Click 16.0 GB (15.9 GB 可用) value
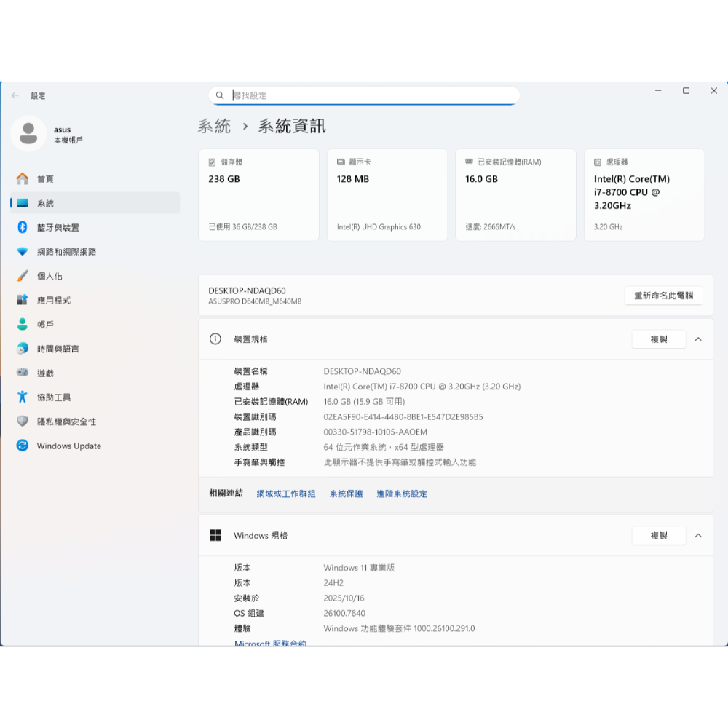The image size is (728, 728). click(364, 402)
